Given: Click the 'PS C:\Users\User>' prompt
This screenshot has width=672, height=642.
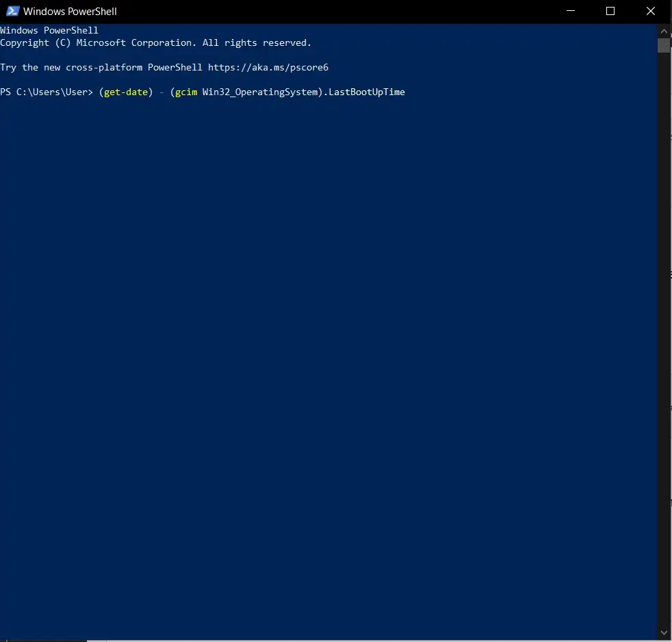Looking at the screenshot, I should pyautogui.click(x=47, y=92).
